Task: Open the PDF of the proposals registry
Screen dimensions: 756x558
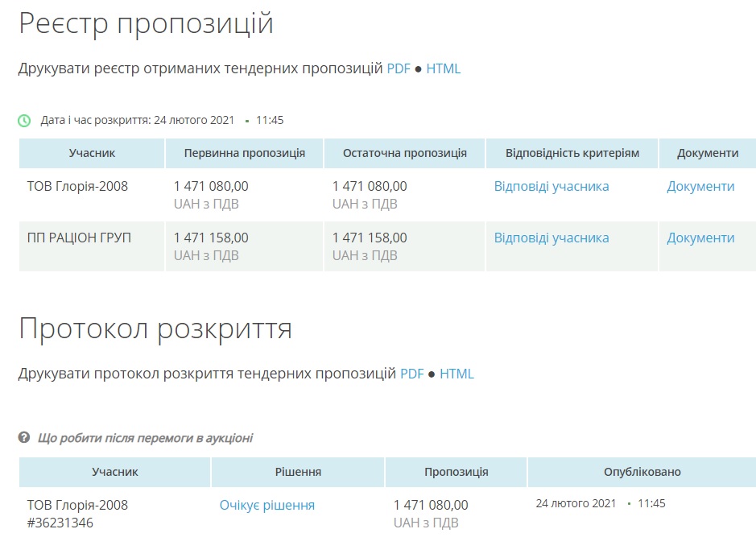Action: coord(399,68)
